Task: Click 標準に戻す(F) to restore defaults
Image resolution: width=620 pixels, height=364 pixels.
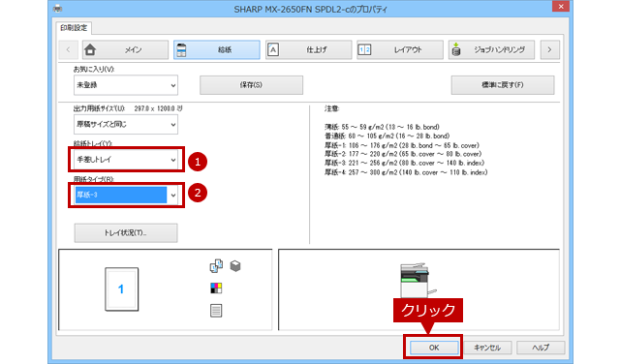Action: [503, 85]
